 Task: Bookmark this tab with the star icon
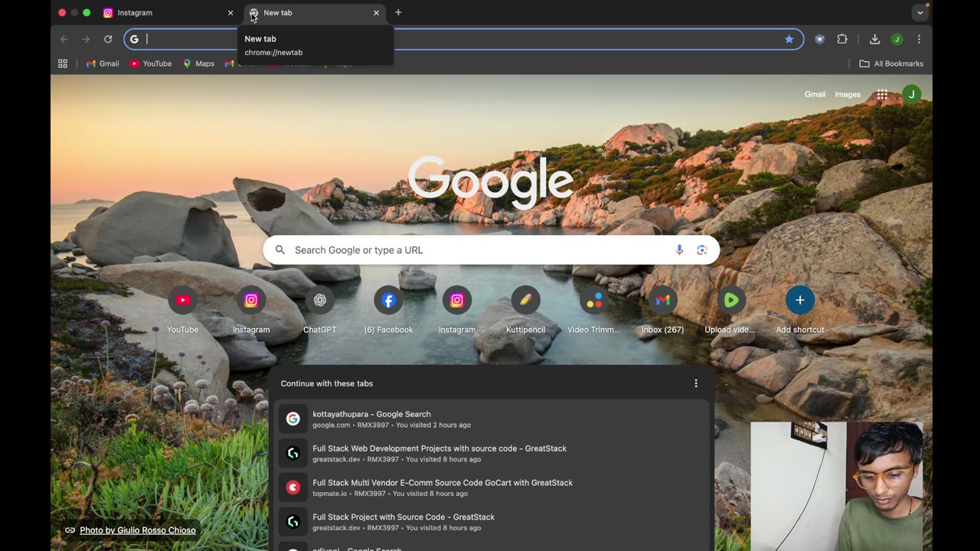(789, 39)
